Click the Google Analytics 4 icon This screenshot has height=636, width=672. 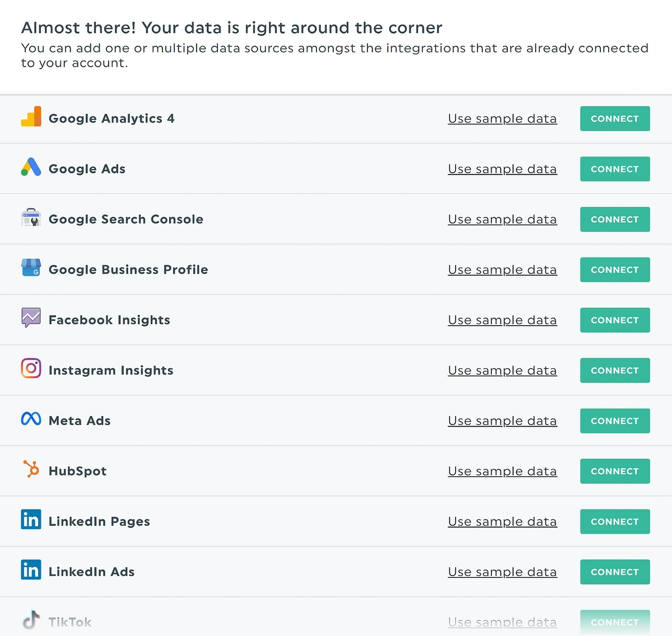[31, 118]
